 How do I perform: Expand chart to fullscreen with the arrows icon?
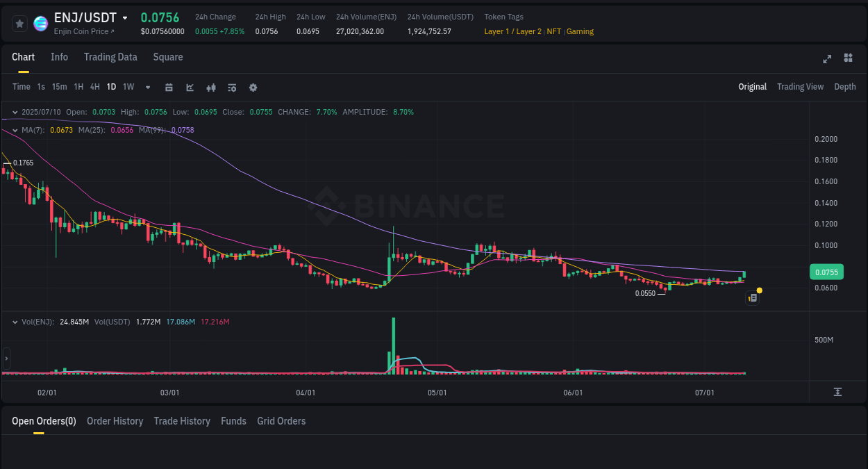(x=826, y=59)
